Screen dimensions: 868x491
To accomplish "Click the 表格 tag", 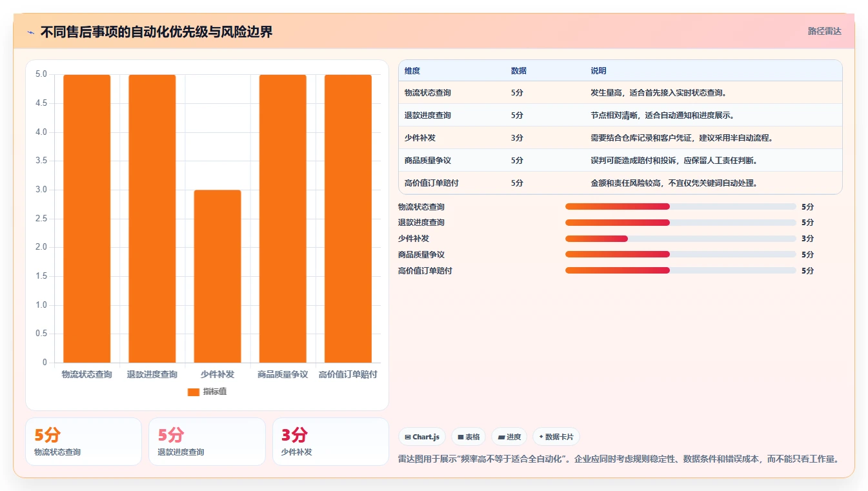I will pyautogui.click(x=469, y=437).
